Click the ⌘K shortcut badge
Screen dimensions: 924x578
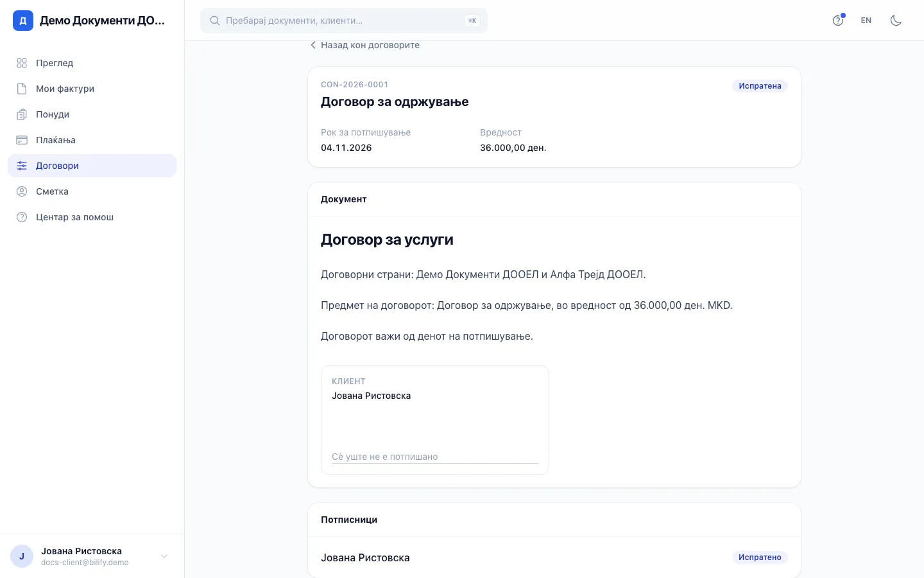click(x=472, y=21)
